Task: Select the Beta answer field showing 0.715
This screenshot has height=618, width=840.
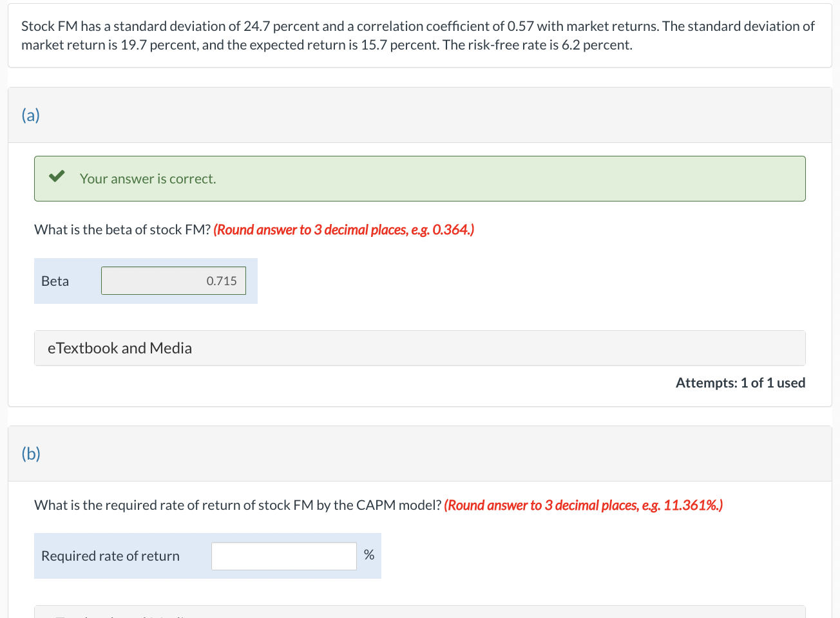Action: coord(173,281)
